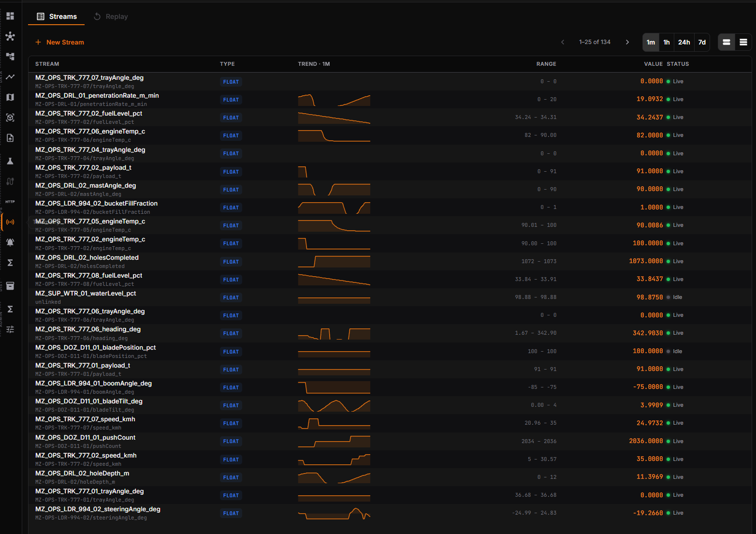The image size is (756, 534).
Task: Sort by the VALUE column header
Action: (x=654, y=64)
